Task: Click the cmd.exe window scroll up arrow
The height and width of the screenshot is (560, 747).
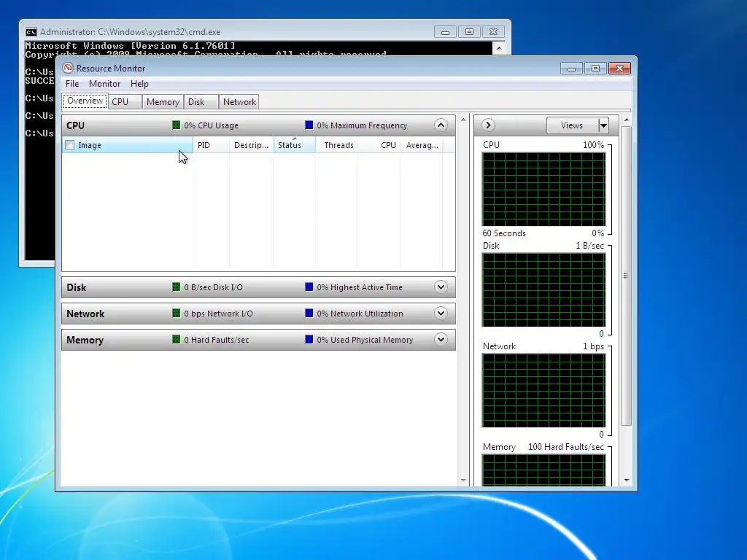Action: [x=499, y=47]
